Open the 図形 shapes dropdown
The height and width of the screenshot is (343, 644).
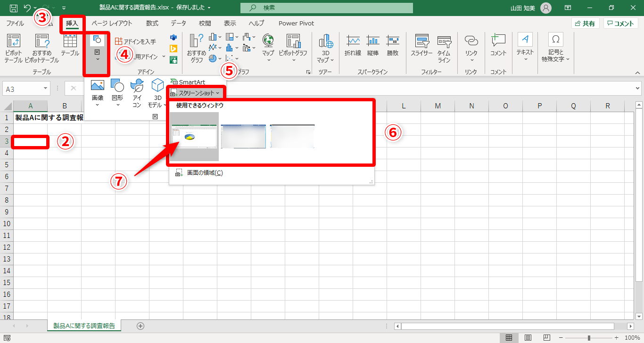click(117, 93)
